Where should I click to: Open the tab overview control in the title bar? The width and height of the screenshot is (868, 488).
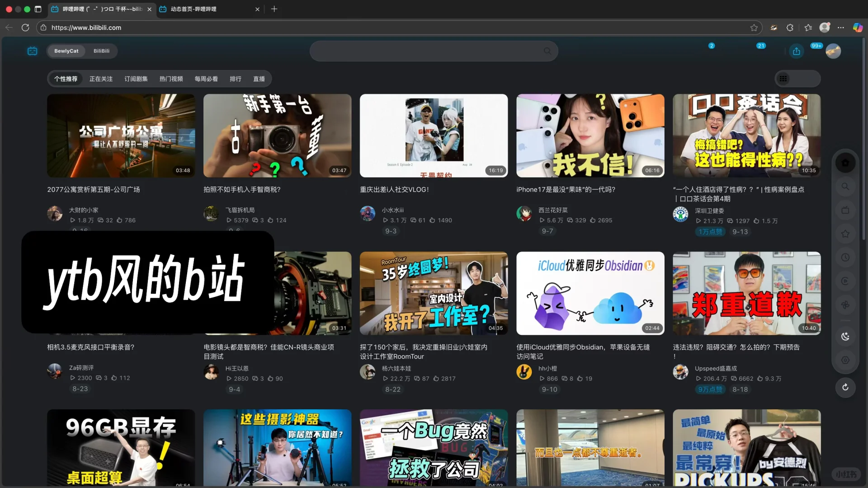coord(38,9)
